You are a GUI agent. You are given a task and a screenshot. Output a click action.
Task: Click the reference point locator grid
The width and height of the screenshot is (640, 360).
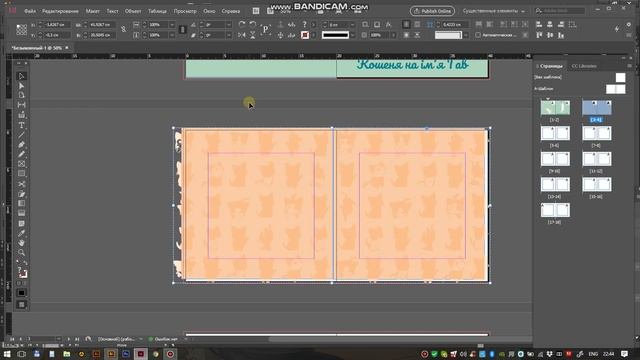coord(21,30)
